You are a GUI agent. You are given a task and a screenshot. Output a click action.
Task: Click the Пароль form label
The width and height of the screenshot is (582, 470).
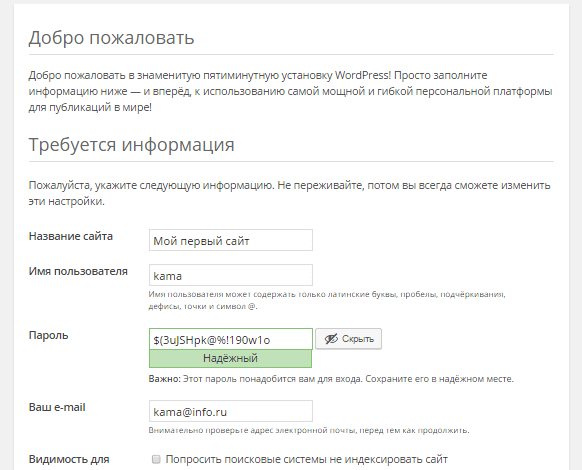(49, 335)
